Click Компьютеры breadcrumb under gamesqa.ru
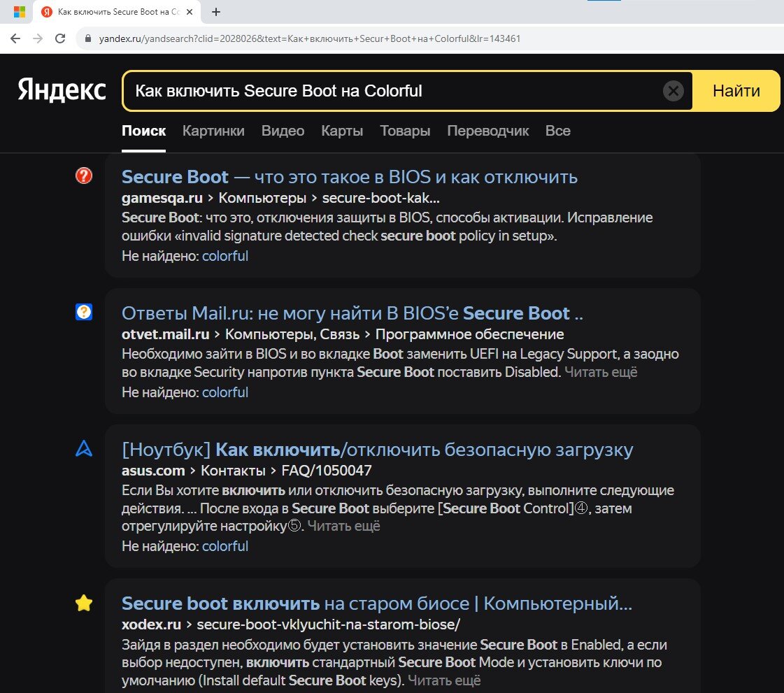Image resolution: width=784 pixels, height=693 pixels. 262,198
